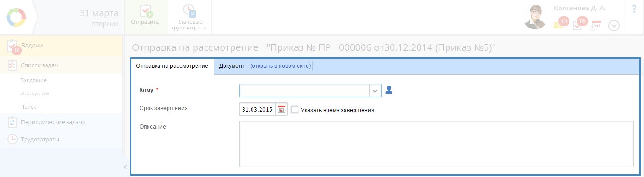
Task: Switch to Отправка на рассмотрение tab
Action: coord(172,66)
